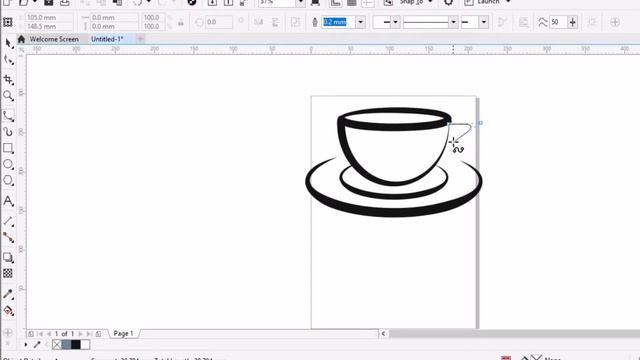
Task: Select the Parallel Dimension tool
Action: (x=8, y=221)
